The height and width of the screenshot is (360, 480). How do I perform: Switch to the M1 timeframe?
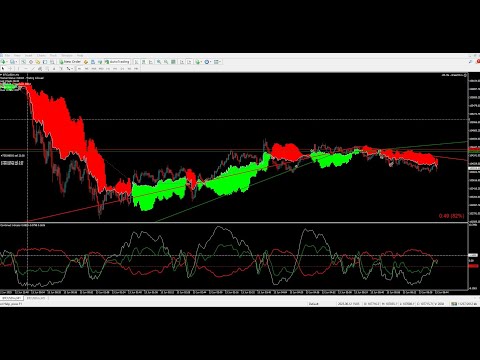(79, 68)
